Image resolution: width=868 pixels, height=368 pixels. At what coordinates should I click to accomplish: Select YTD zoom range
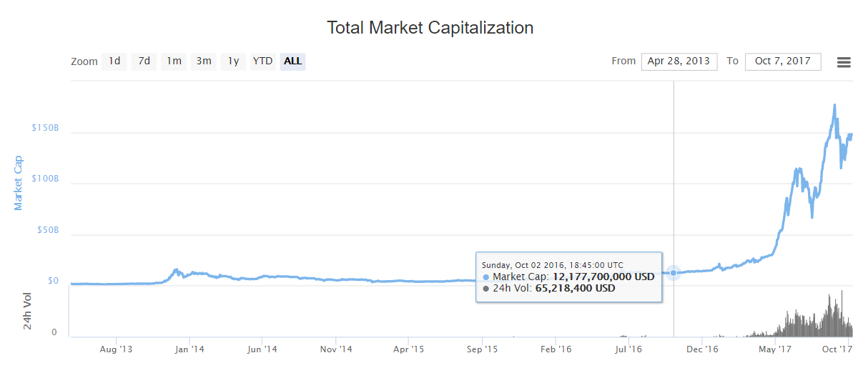coord(262,61)
